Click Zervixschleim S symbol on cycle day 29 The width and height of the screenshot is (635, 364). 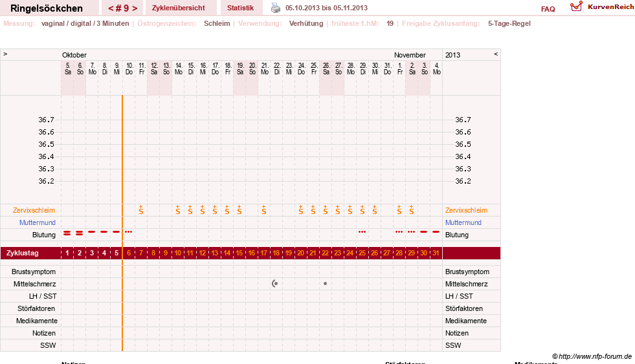tap(411, 209)
